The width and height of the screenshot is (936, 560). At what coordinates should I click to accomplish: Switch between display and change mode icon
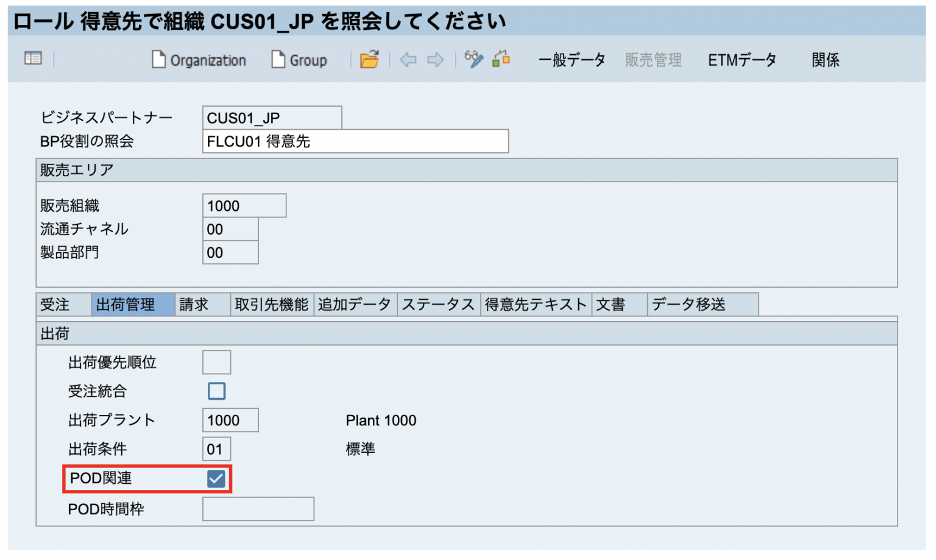pyautogui.click(x=473, y=59)
